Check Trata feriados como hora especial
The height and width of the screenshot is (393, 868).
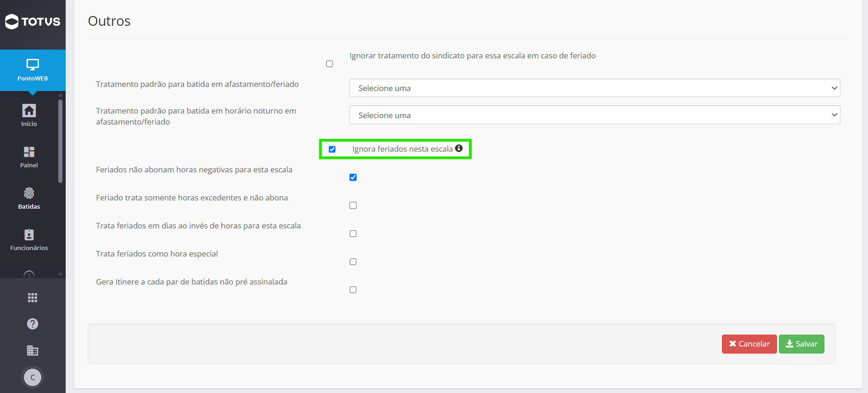353,262
